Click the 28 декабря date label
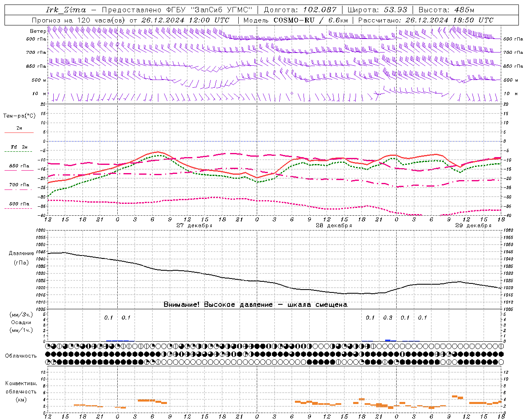 334,226
